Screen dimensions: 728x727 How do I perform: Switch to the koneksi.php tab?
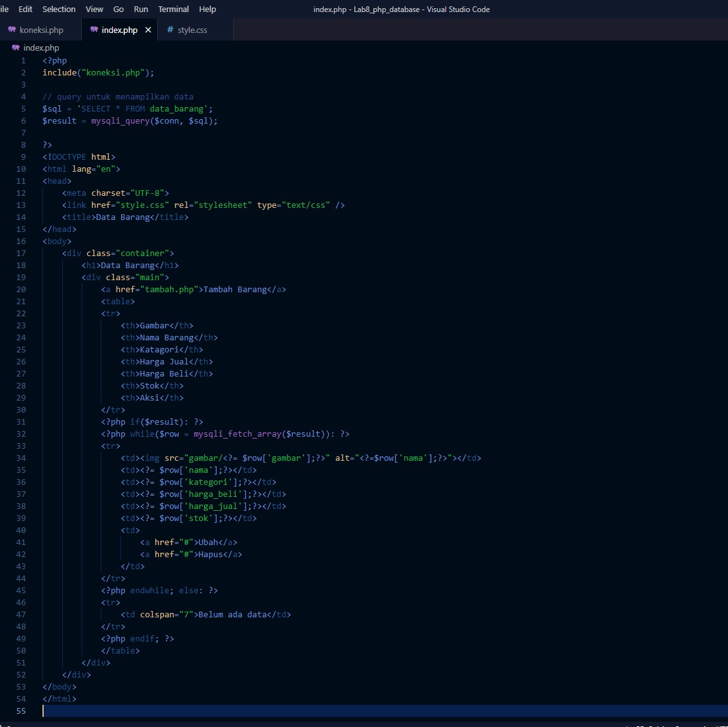pos(41,29)
